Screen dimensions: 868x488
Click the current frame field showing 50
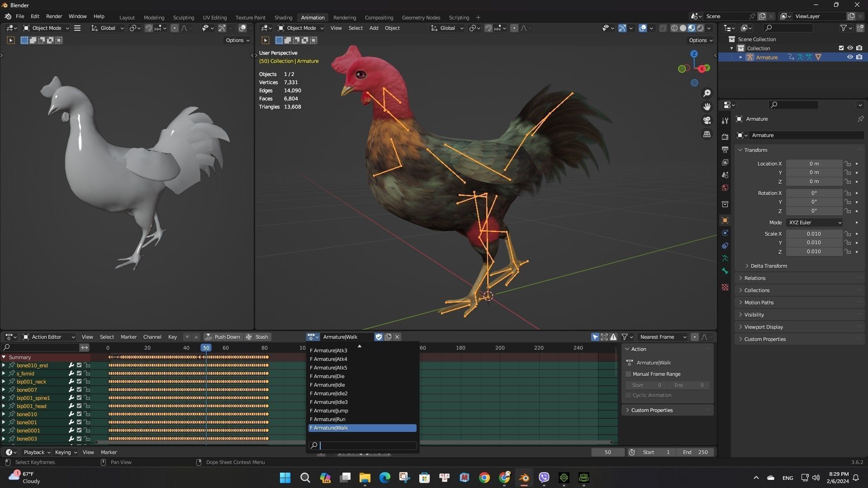pyautogui.click(x=607, y=452)
